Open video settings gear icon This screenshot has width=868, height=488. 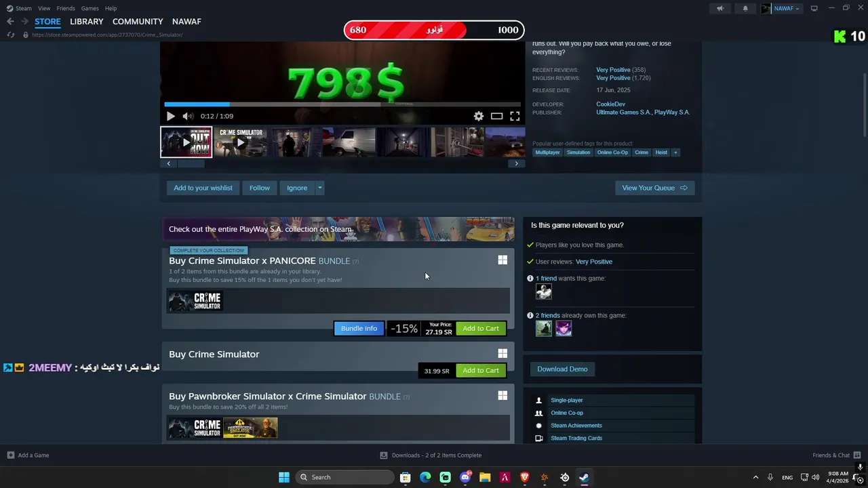click(x=479, y=116)
